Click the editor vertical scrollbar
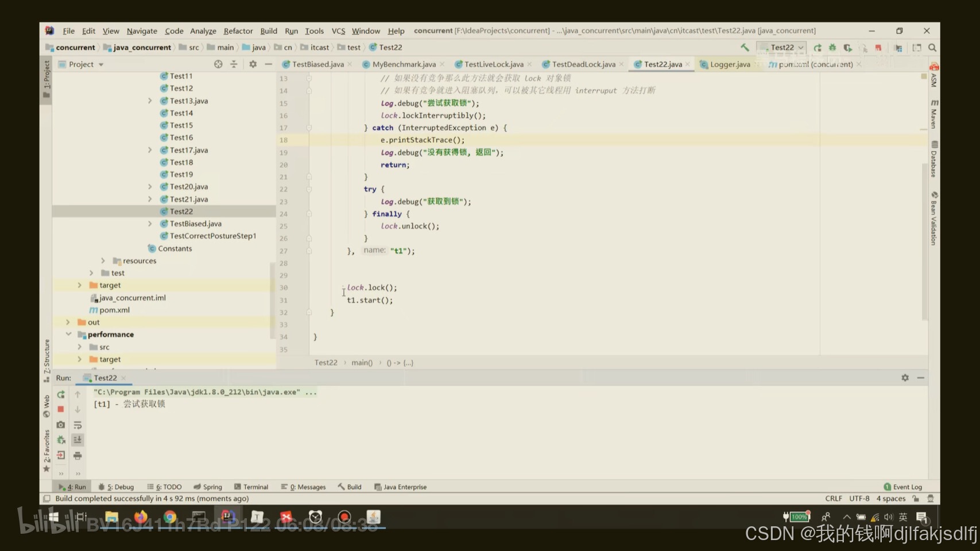Viewport: 980px width, 551px height. [x=924, y=241]
